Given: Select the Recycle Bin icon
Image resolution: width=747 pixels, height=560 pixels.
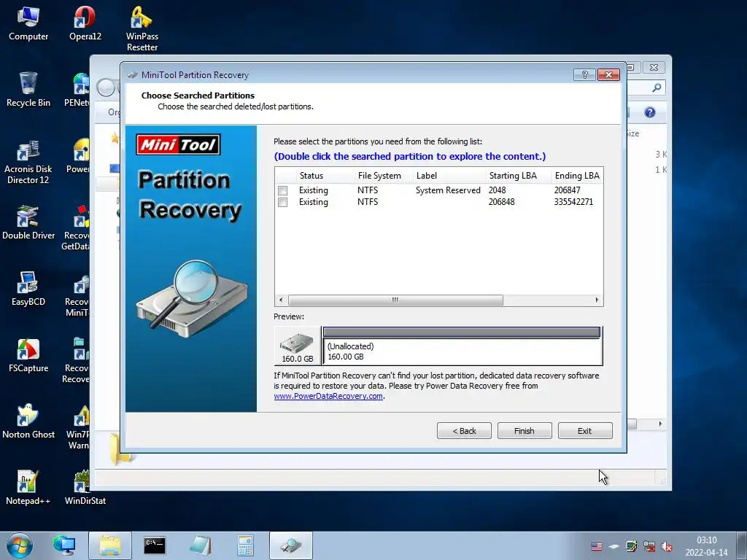Looking at the screenshot, I should [x=28, y=90].
